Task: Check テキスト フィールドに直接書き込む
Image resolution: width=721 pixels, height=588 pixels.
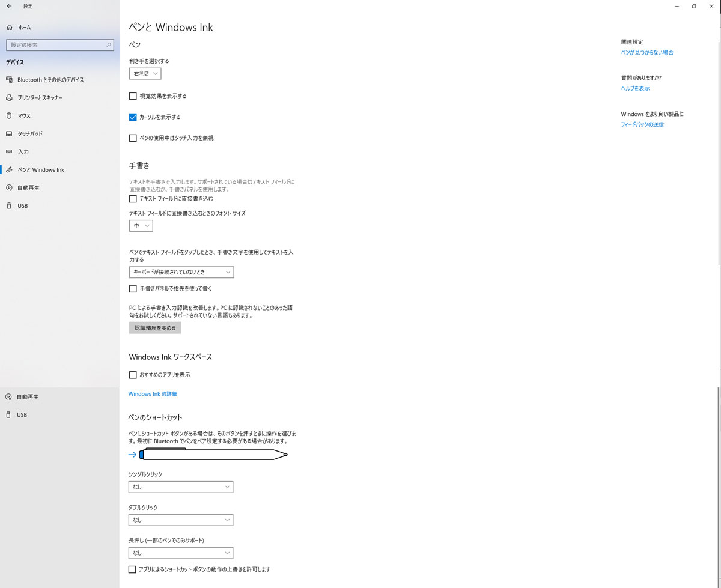Action: 133,199
